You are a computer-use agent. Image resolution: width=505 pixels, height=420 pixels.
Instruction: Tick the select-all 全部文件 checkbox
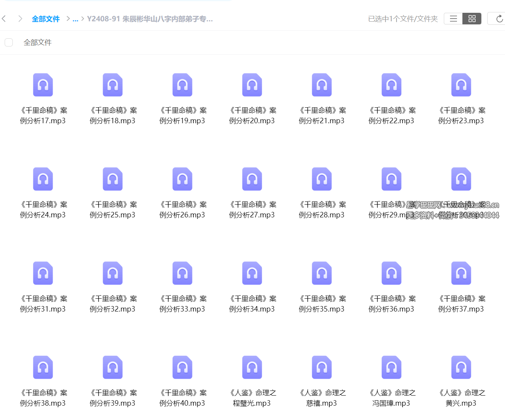click(9, 42)
